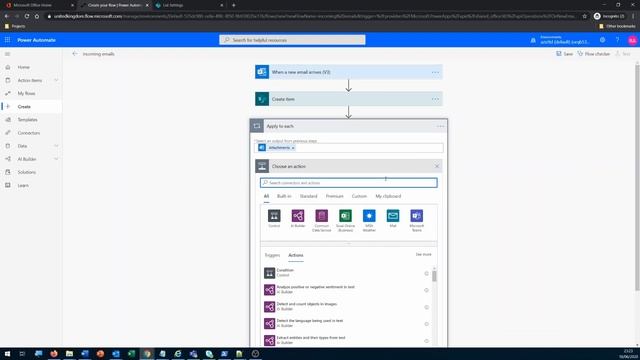Image resolution: width=640 pixels, height=360 pixels.
Task: Open the Excel Online (Business) connector
Action: [345, 216]
